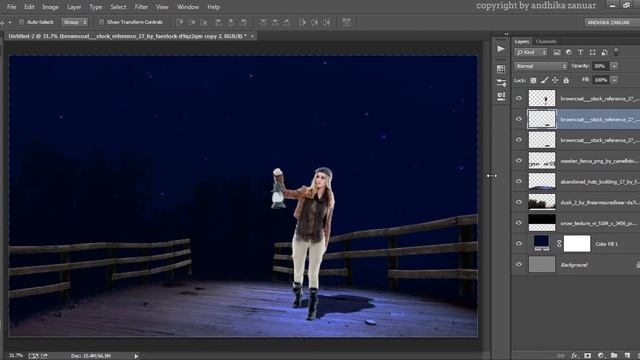Open the Opacity slider dropdown arrow

pos(614,66)
